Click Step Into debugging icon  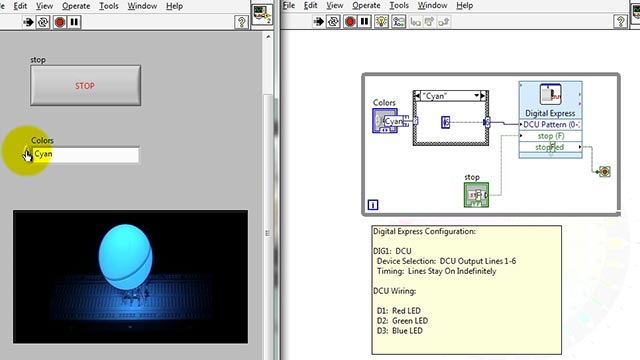coord(416,22)
